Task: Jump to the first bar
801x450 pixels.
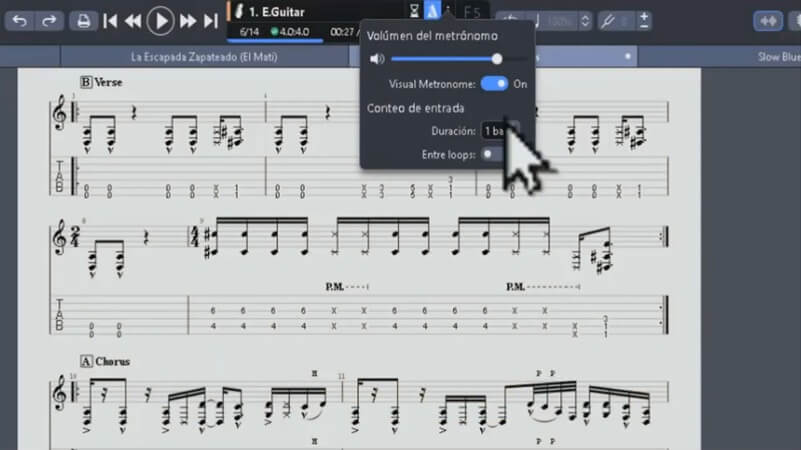Action: tap(110, 21)
